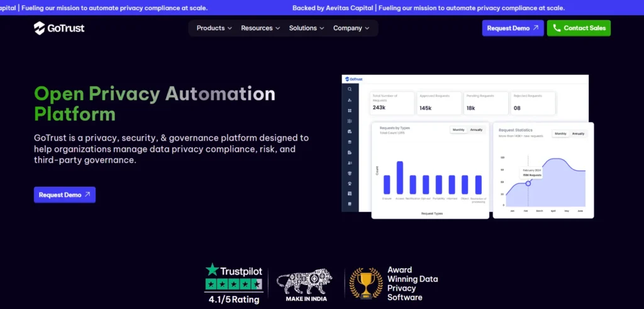
Task: Click the February data point circle marker
Action: tap(528, 183)
